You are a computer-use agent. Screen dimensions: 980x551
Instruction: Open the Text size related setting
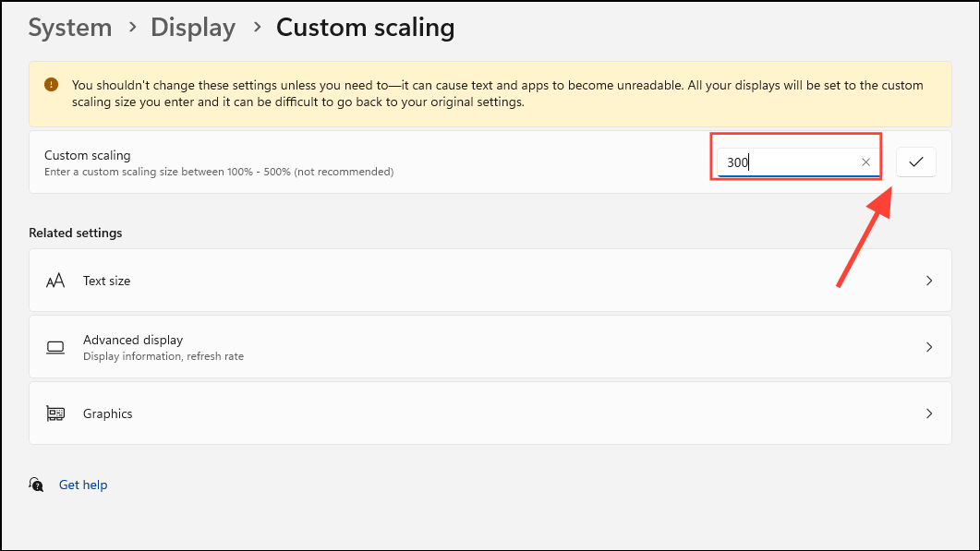pos(490,281)
